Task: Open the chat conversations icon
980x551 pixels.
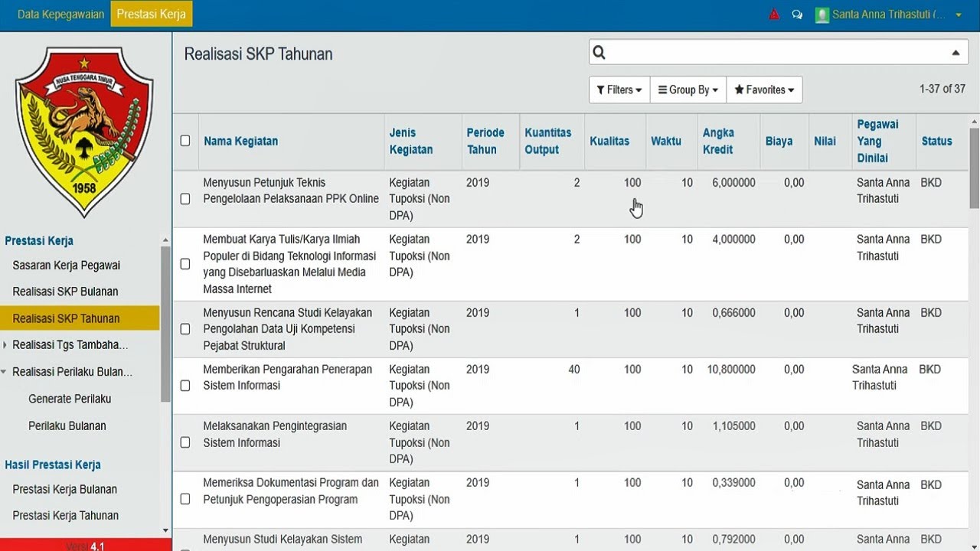Action: click(x=797, y=15)
